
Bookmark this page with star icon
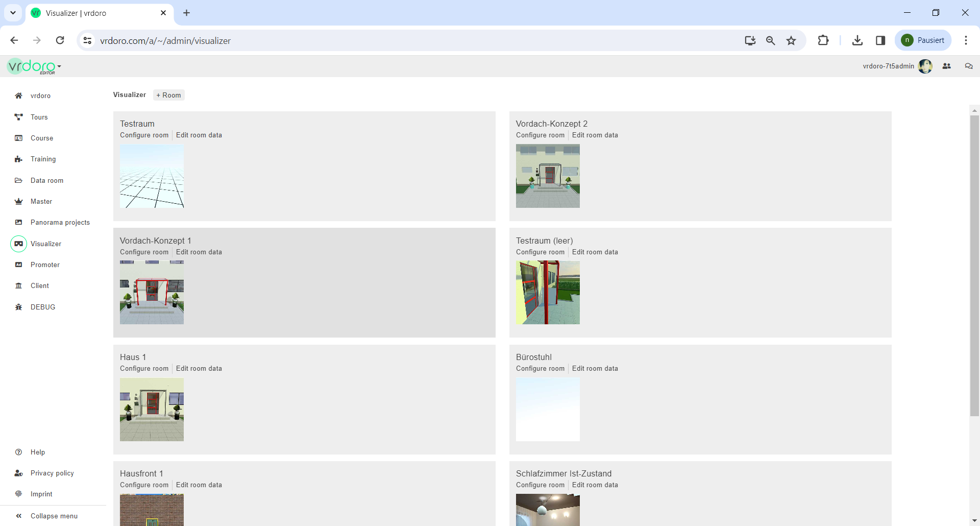point(791,41)
